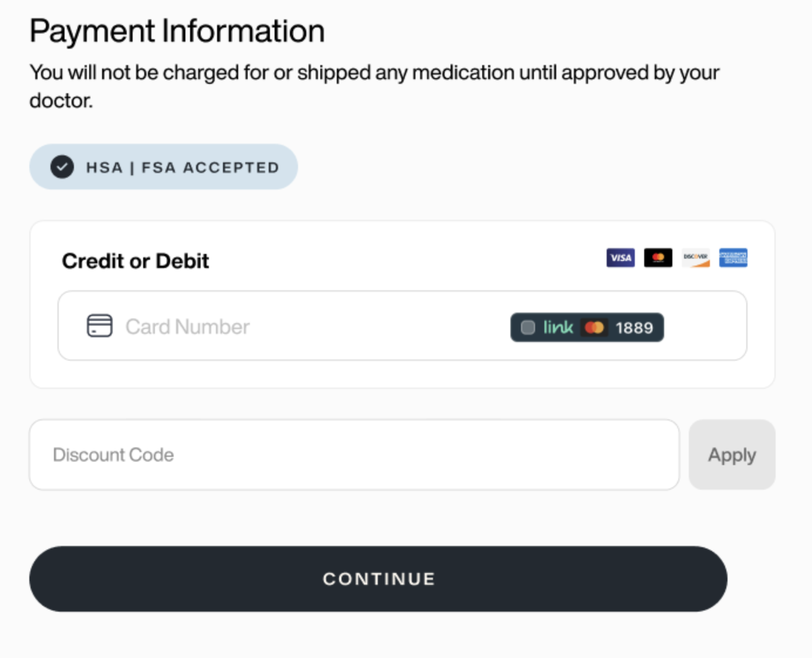This screenshot has width=812, height=658.
Task: Select the Discover card brand icon
Action: (695, 258)
